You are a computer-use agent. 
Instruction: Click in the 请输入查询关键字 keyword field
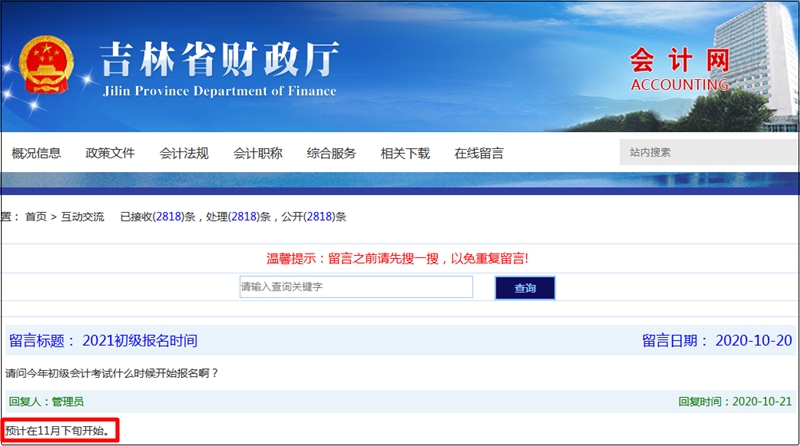point(356,287)
